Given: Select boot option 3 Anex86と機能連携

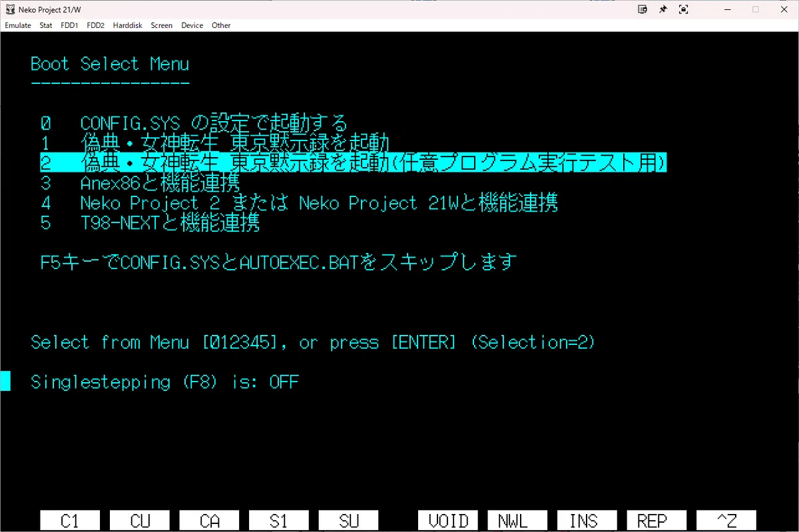Looking at the screenshot, I should [140, 182].
